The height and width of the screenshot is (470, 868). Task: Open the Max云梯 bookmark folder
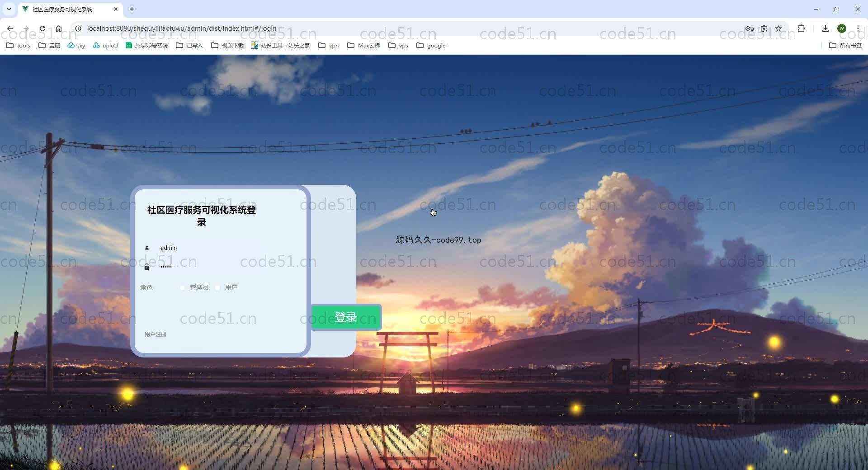point(363,45)
